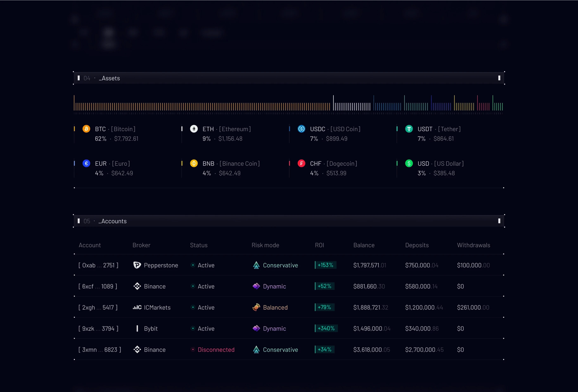The image size is (578, 392).
Task: Sort by the Balance column header
Action: (364, 245)
